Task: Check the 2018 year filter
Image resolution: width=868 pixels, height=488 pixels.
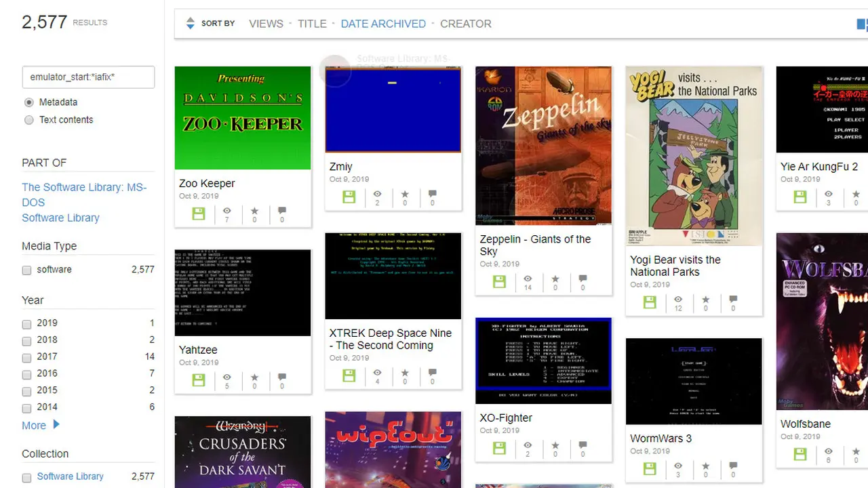Action: click(x=27, y=341)
